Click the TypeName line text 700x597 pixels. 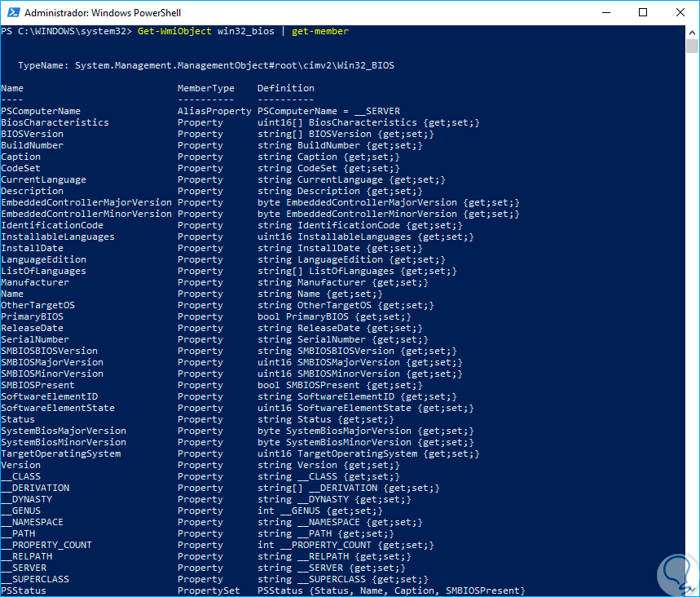click(205, 65)
